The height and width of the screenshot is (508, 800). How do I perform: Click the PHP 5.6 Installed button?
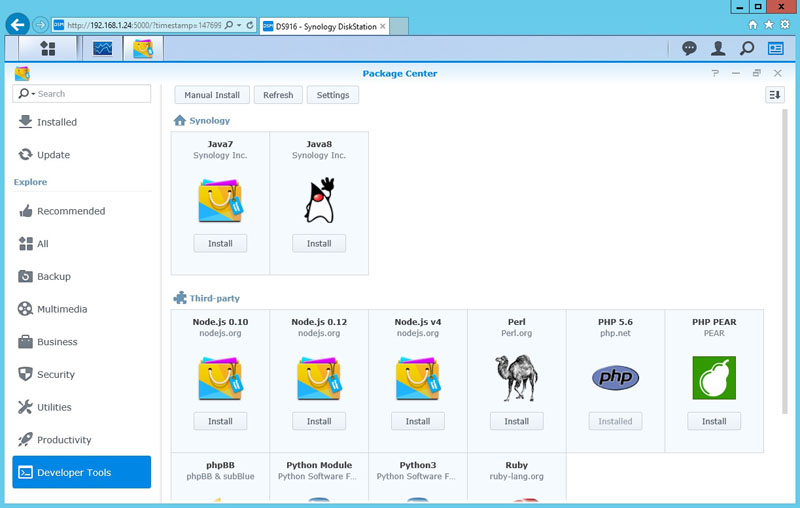tap(615, 421)
